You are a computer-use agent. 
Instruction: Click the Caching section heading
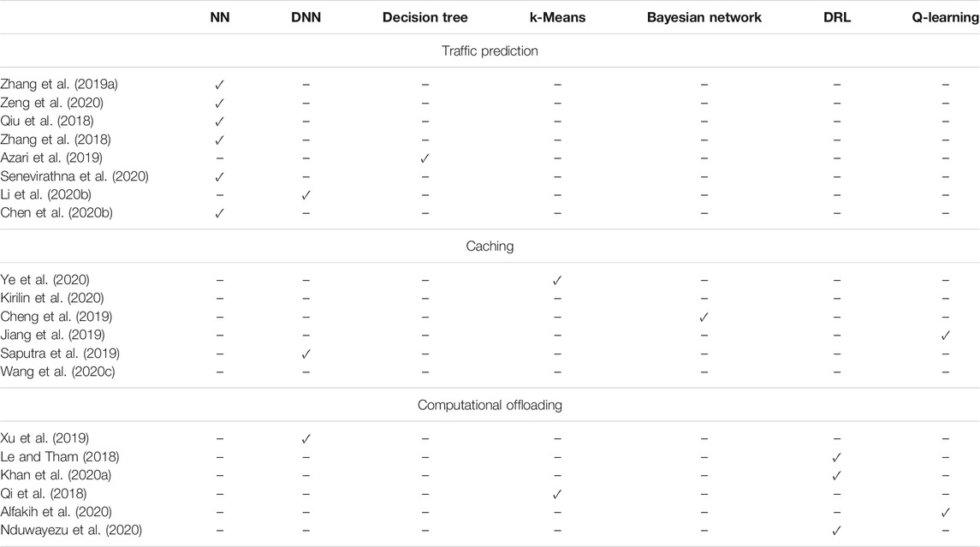click(x=490, y=246)
